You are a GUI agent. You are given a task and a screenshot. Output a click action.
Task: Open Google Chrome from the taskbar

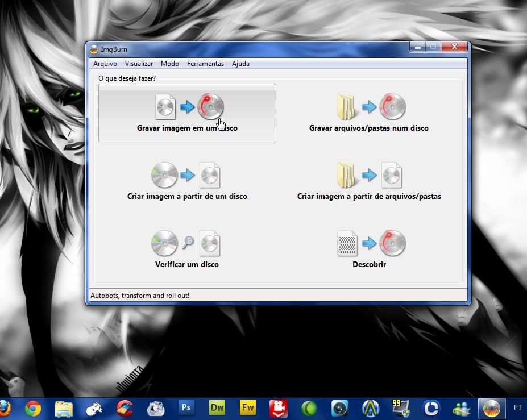click(32, 408)
